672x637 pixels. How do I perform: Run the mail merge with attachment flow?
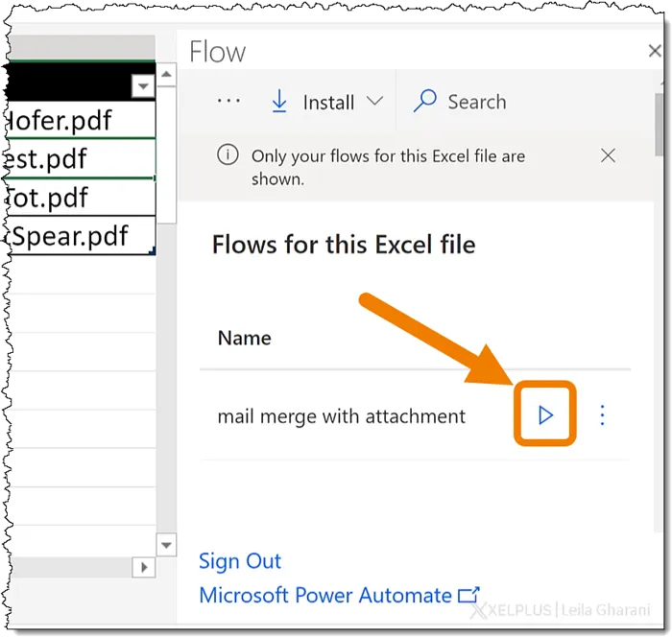(545, 415)
